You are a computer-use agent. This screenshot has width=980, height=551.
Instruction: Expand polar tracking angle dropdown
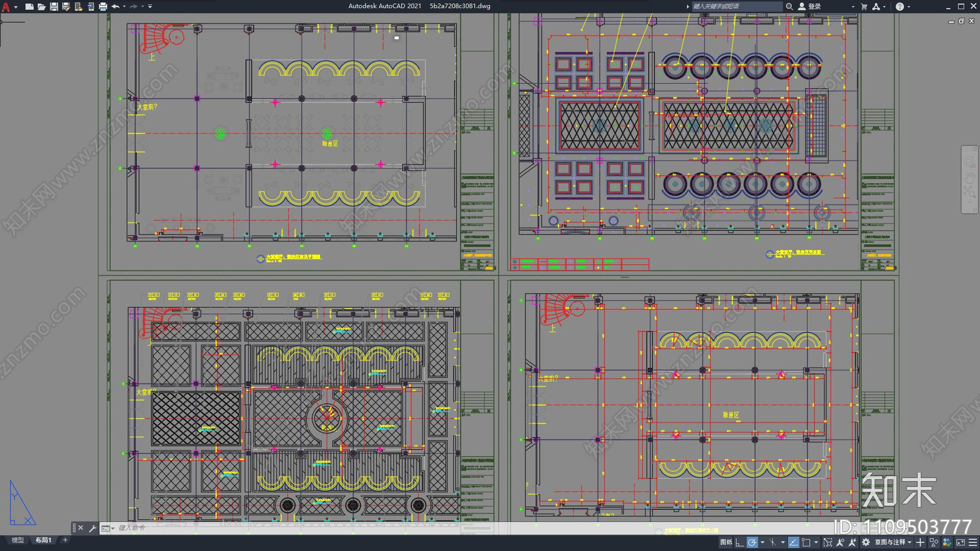pos(763,542)
